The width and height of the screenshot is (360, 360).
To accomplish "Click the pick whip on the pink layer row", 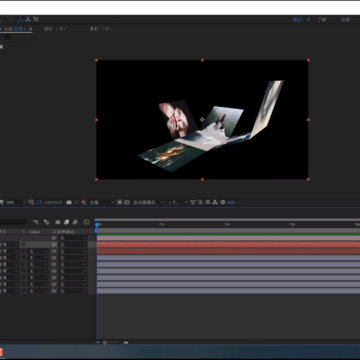I will (54, 238).
